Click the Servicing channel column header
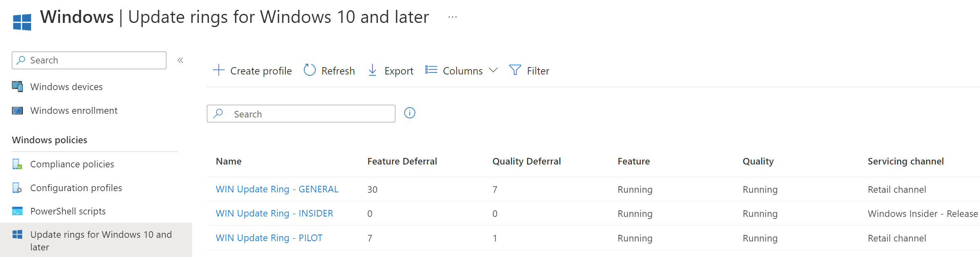The image size is (980, 257). point(906,161)
